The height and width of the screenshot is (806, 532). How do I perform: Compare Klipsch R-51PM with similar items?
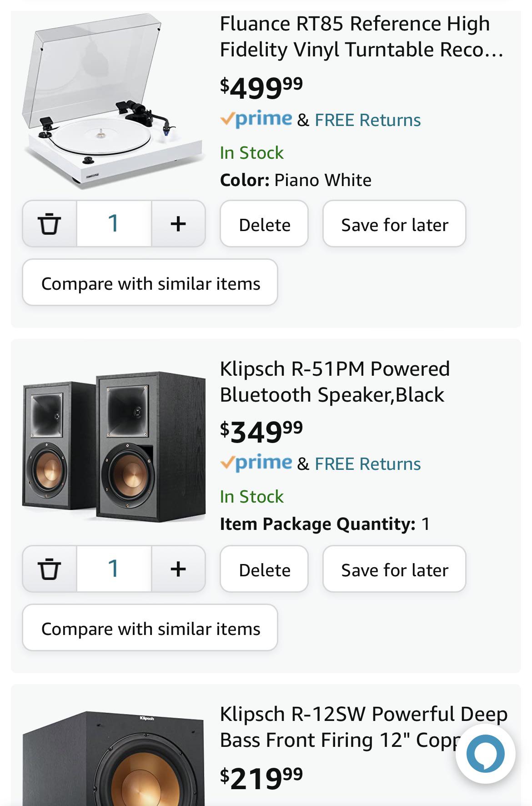point(150,628)
